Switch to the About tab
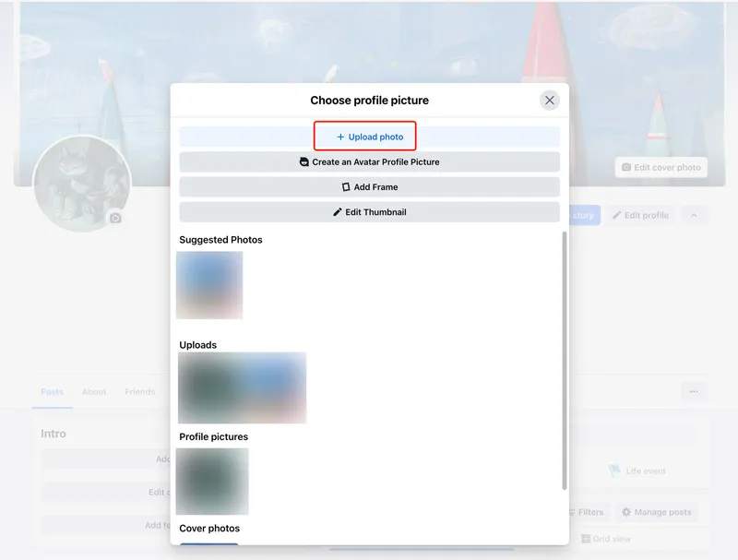The width and height of the screenshot is (738, 560). [x=94, y=391]
